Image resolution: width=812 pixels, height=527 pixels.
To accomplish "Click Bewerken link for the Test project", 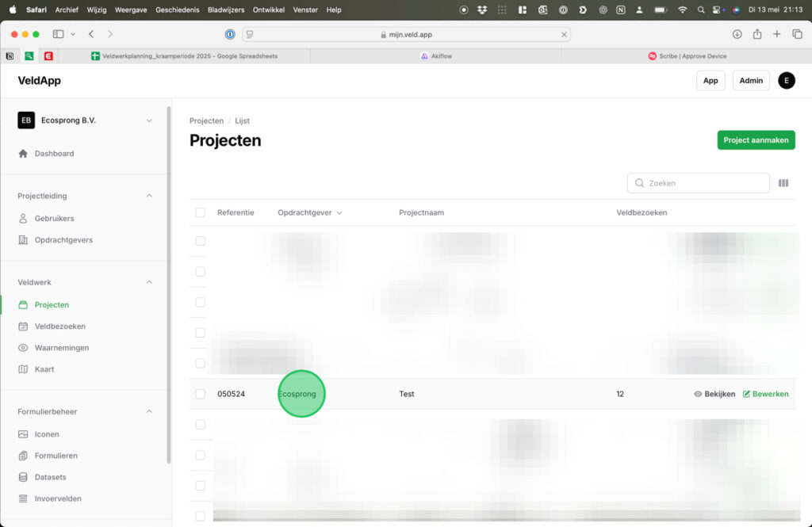I will (x=765, y=394).
